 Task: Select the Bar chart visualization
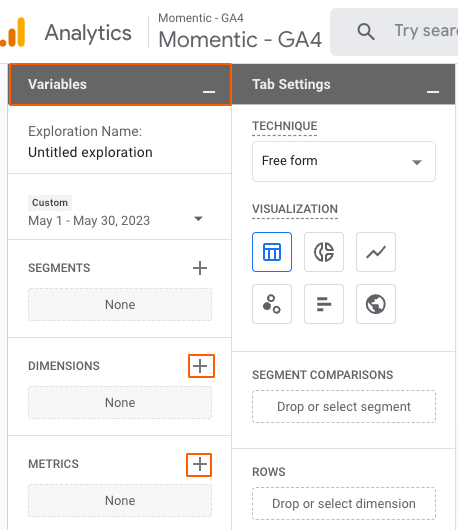324,304
